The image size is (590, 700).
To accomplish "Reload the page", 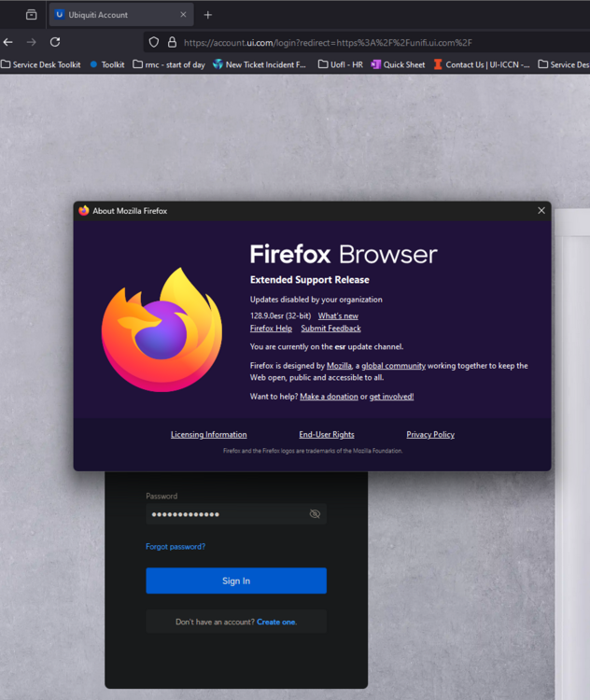I will [55, 42].
